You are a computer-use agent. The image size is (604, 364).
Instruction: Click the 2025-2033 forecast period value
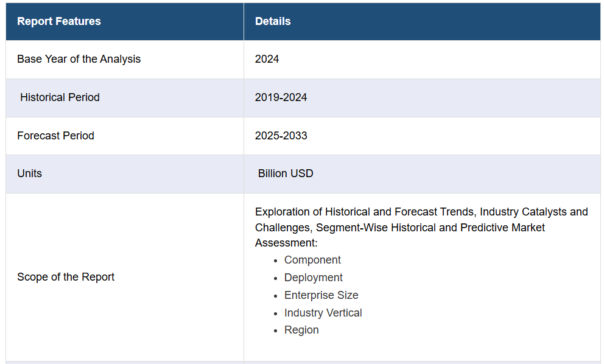[281, 136]
